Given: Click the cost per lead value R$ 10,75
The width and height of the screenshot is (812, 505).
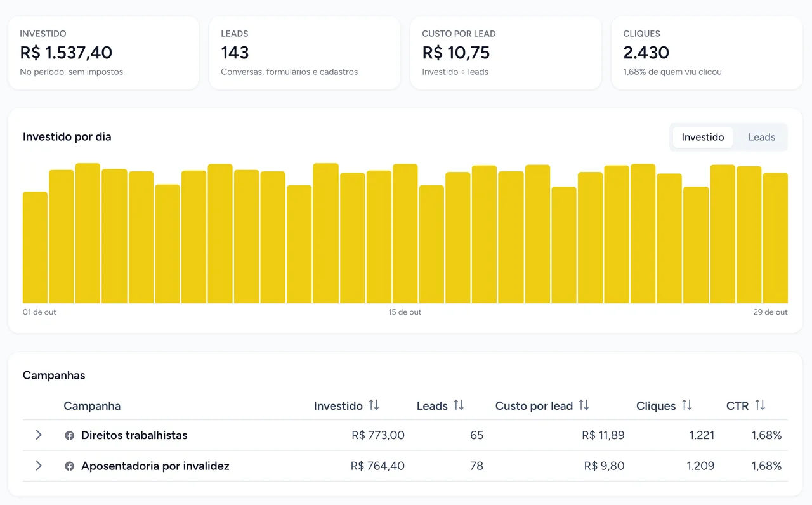Looking at the screenshot, I should click(x=456, y=52).
